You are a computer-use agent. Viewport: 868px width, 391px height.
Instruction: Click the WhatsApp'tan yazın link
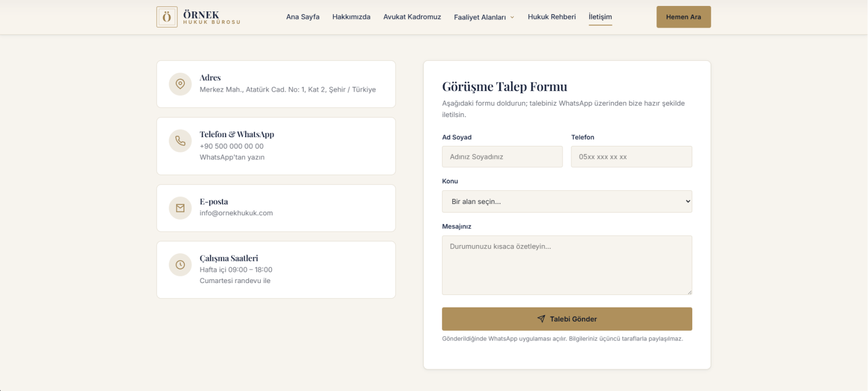(232, 157)
